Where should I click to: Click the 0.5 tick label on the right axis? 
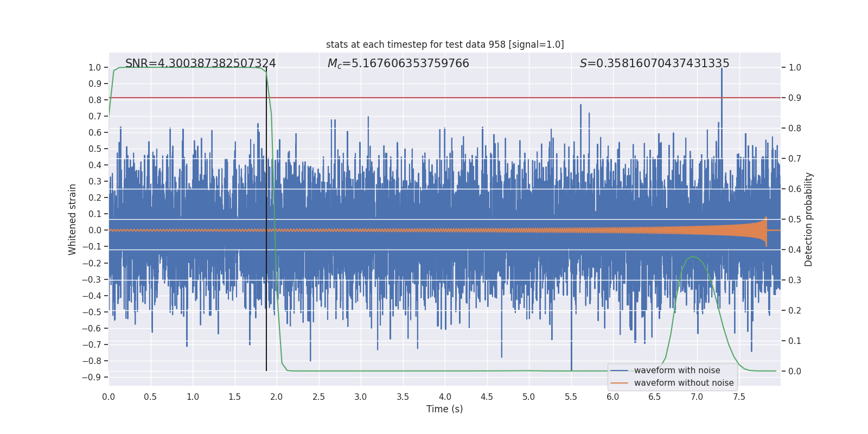coord(795,219)
